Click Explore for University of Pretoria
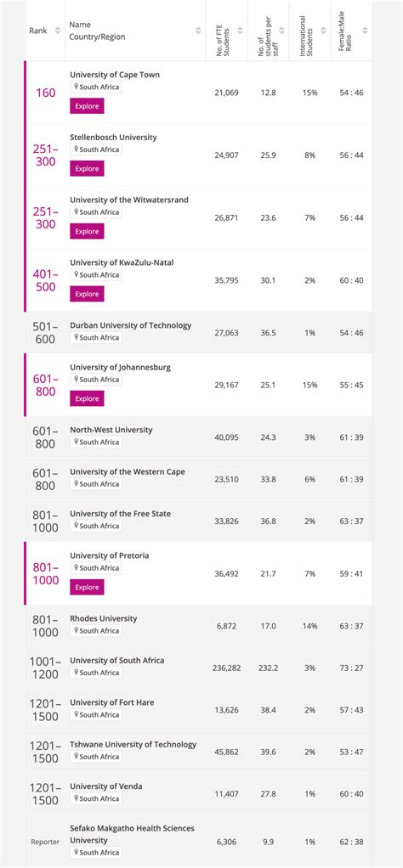The width and height of the screenshot is (403, 868). coord(87,588)
